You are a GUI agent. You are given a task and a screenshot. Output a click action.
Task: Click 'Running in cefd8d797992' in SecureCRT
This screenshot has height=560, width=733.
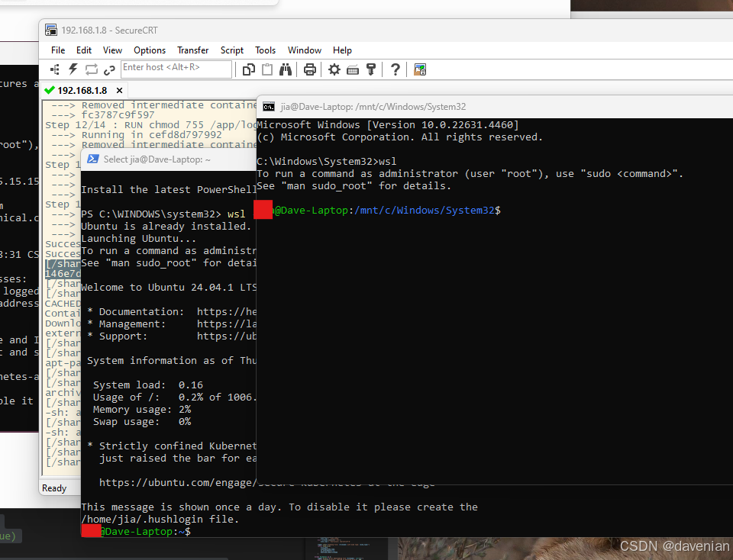pos(151,135)
